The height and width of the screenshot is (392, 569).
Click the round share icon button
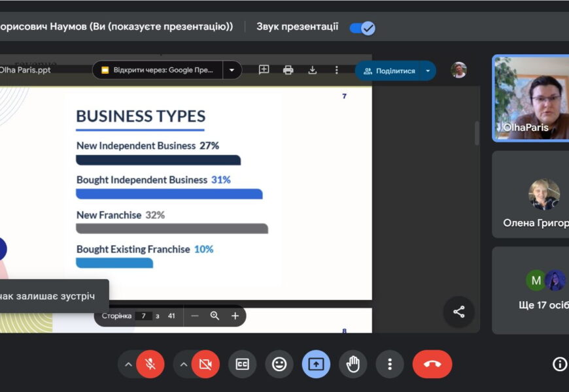click(458, 312)
